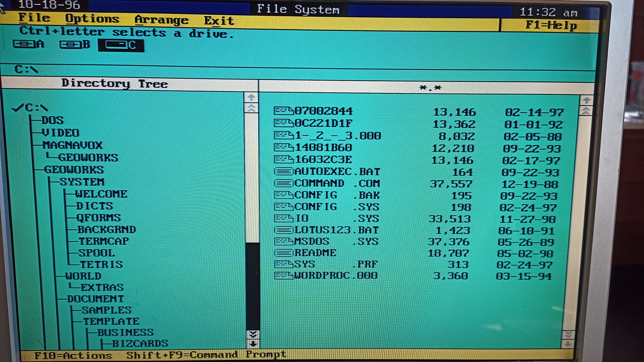Click F1=Help in the menu bar
The height and width of the screenshot is (362, 644).
[551, 25]
